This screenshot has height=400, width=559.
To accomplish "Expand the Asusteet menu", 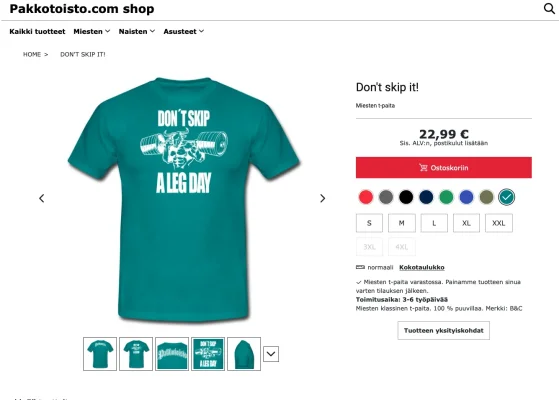I will (x=184, y=31).
